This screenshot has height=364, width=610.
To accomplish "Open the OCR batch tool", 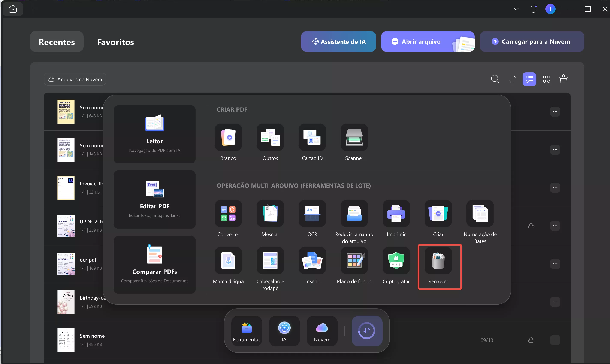I will pyautogui.click(x=312, y=213).
